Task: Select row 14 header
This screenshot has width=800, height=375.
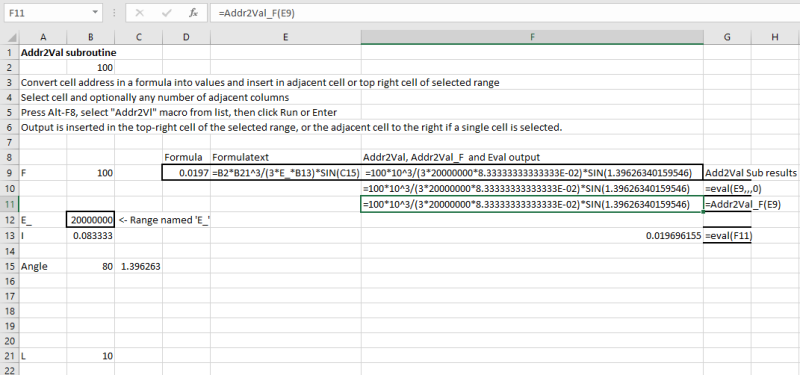Action: (11, 251)
